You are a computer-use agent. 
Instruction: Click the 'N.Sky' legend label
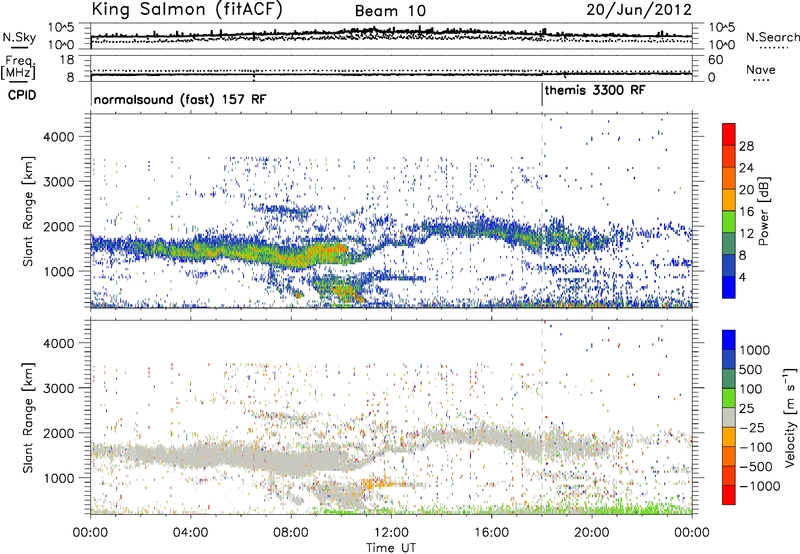click(19, 37)
